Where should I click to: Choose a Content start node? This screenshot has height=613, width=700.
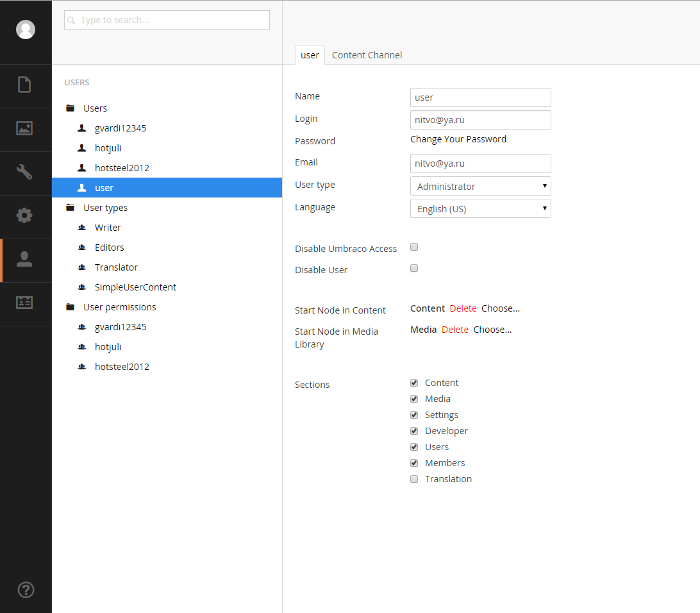click(501, 308)
